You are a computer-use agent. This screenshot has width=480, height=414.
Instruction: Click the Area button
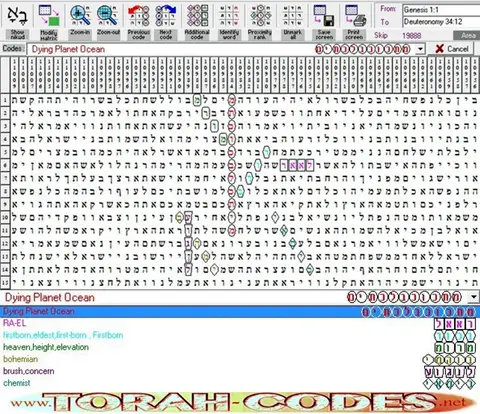point(468,36)
